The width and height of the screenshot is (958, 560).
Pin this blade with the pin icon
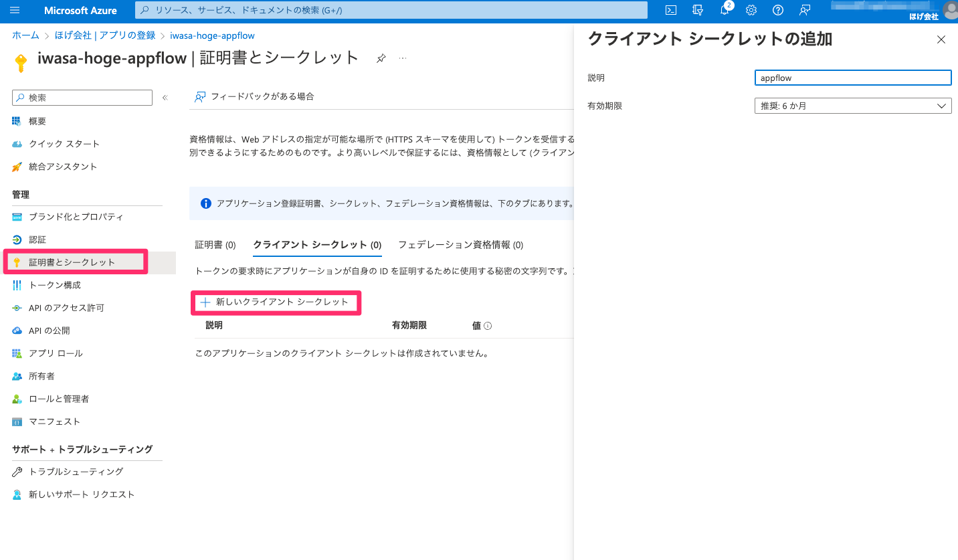click(x=381, y=59)
